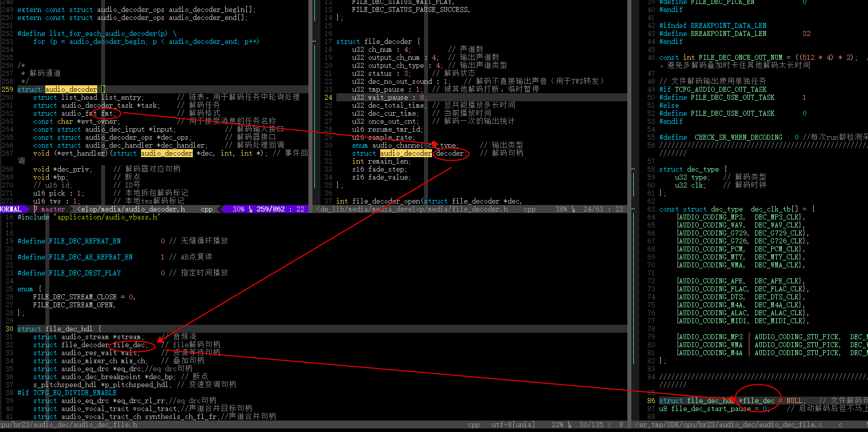The width and height of the screenshot is (868, 432).
Task: Collapse the struct dec_type fold marker
Action: pos(633,169)
